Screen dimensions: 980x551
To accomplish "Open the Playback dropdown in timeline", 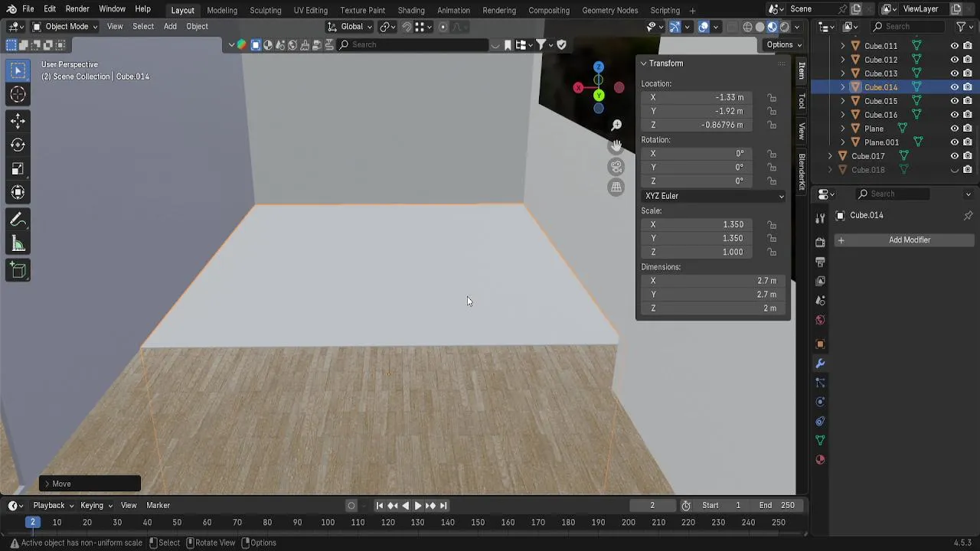I will [x=53, y=505].
